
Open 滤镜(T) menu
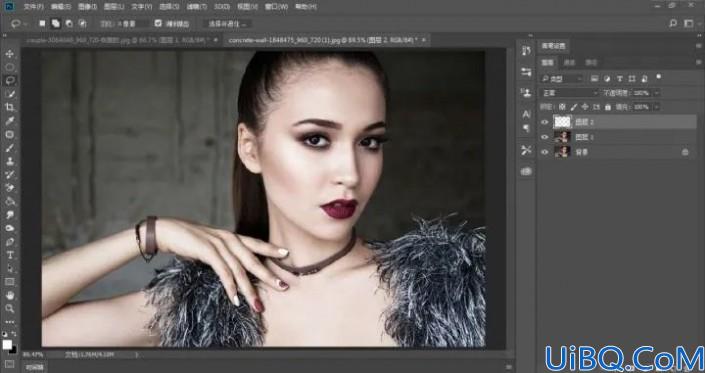196,7
